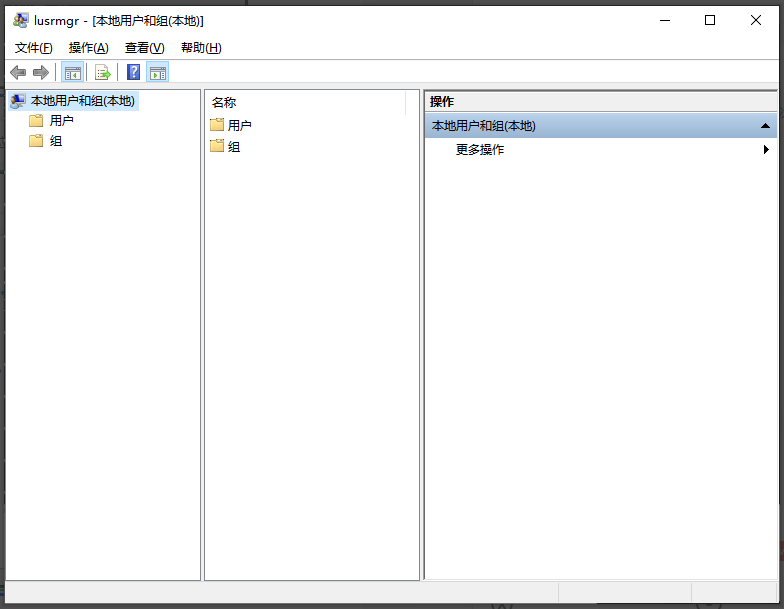Click the 组 folder icon in the left tree
This screenshot has width=784, height=609.
point(36,141)
